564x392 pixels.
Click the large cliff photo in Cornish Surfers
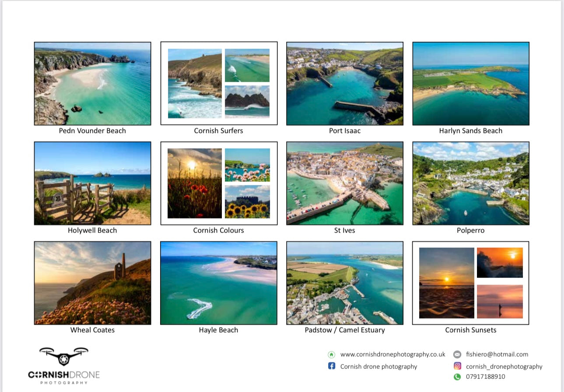click(195, 83)
